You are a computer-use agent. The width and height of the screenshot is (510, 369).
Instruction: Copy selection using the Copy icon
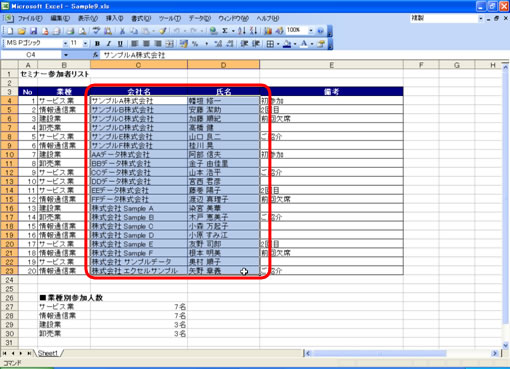[134, 31]
